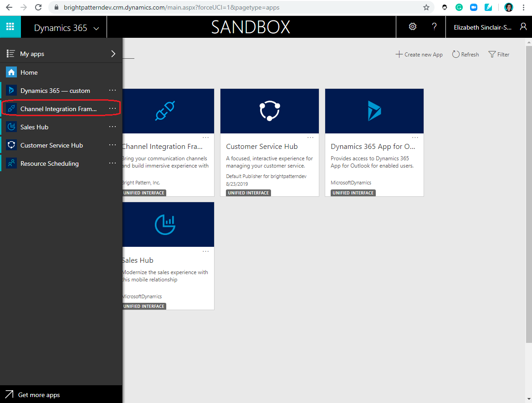
Task: Click Customer Service Hub tile title
Action: click(262, 147)
